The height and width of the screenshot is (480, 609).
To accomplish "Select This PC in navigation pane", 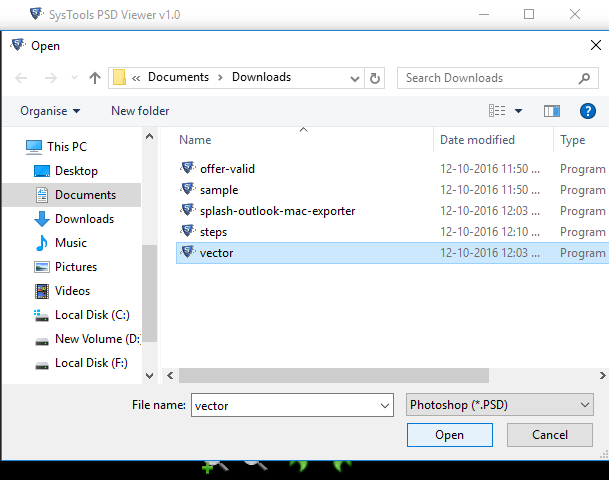I will click(56, 147).
